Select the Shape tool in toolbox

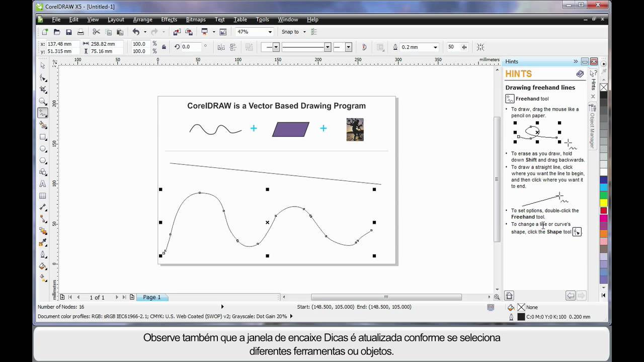click(x=43, y=78)
